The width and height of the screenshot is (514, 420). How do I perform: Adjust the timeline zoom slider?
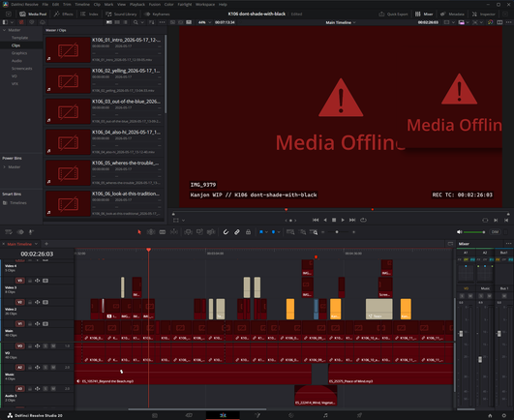338,232
